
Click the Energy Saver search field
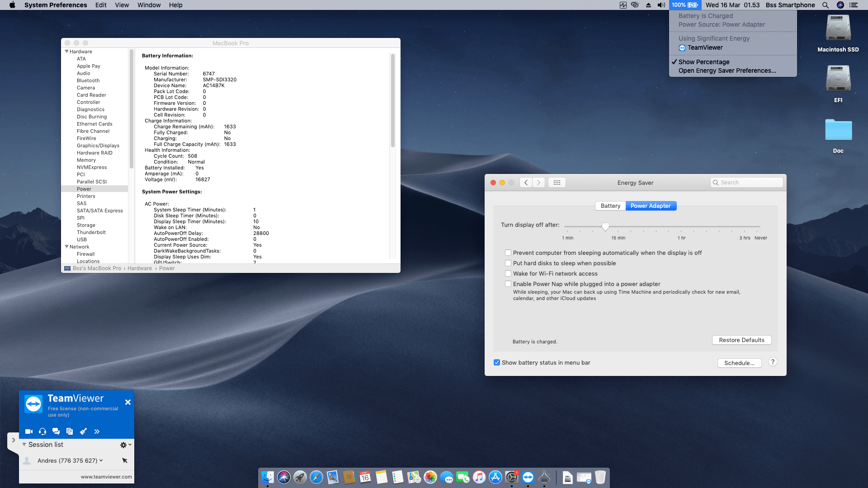tap(746, 183)
